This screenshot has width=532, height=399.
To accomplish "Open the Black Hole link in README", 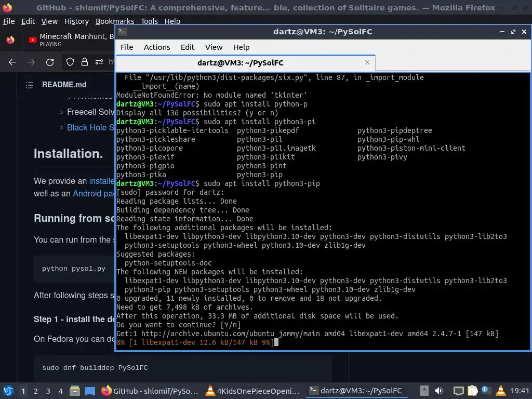I will [90, 128].
